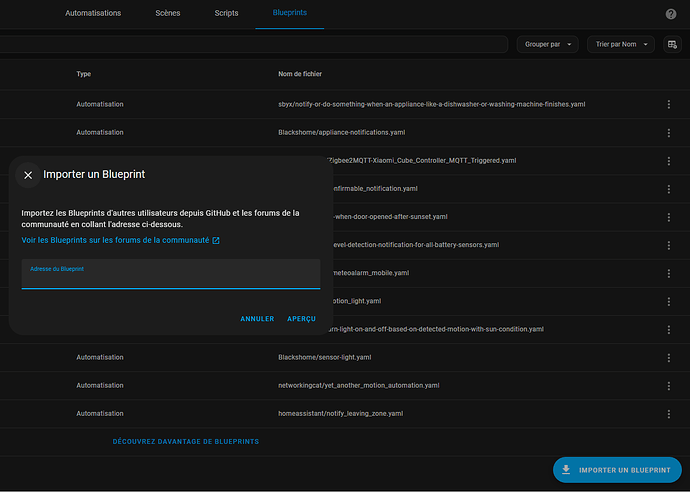Open the help icon in top bar
The height and width of the screenshot is (492, 690).
pos(671,14)
